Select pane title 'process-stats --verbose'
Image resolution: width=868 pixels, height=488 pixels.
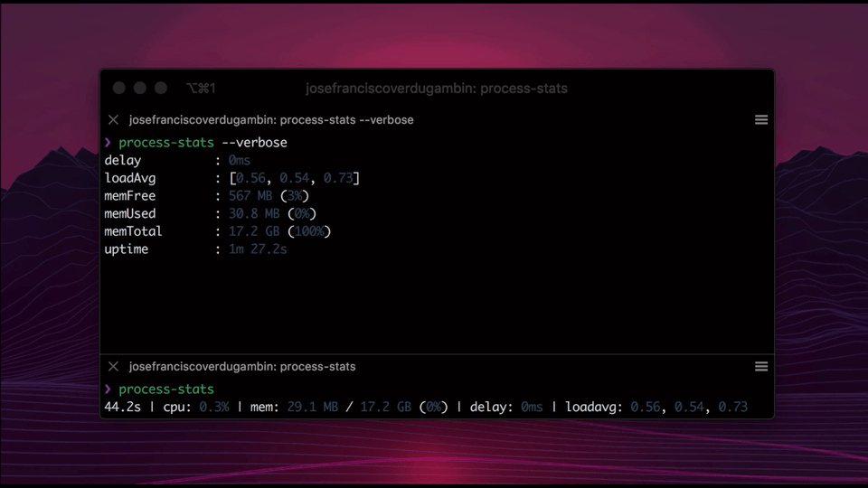click(271, 120)
